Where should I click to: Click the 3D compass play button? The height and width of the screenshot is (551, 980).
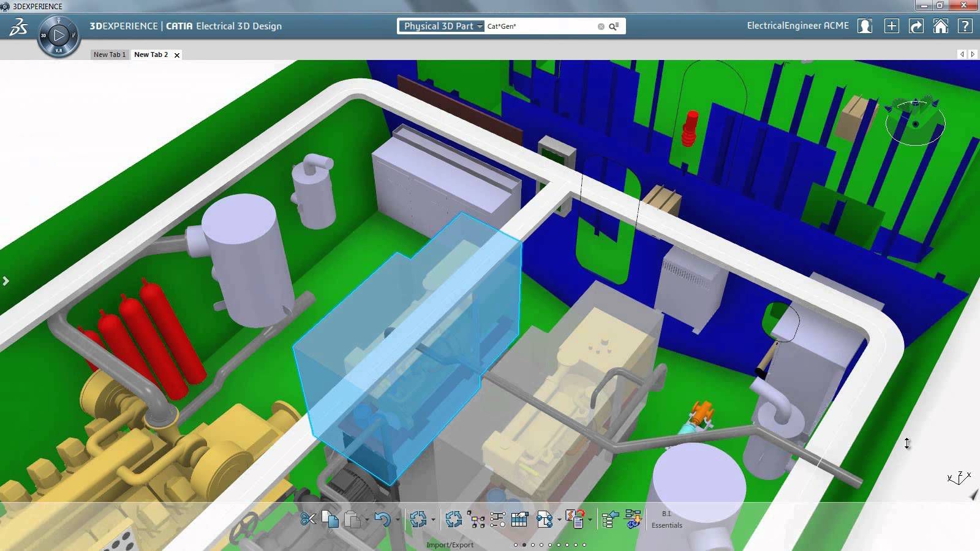[x=59, y=36]
